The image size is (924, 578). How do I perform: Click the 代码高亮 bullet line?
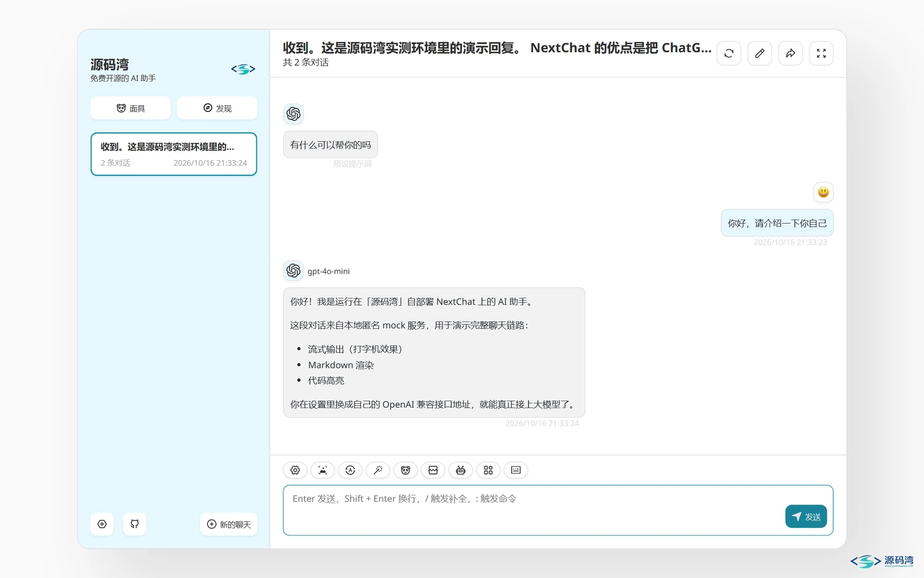click(326, 380)
